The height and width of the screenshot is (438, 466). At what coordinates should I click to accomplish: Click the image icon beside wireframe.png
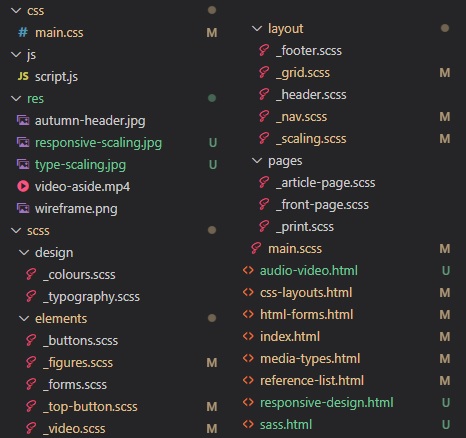coord(23,208)
